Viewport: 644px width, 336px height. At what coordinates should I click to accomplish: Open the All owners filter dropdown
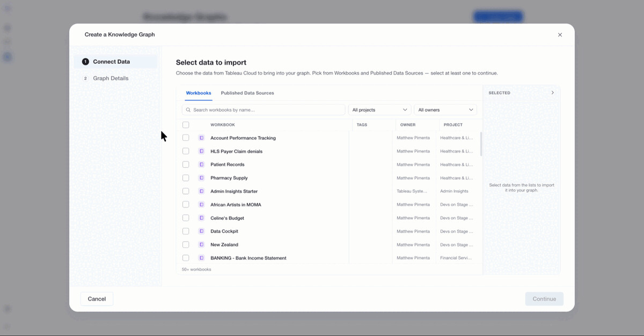tap(445, 110)
